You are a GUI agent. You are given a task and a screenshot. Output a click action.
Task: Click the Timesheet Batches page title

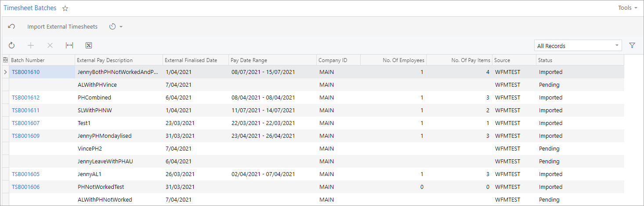[30, 8]
